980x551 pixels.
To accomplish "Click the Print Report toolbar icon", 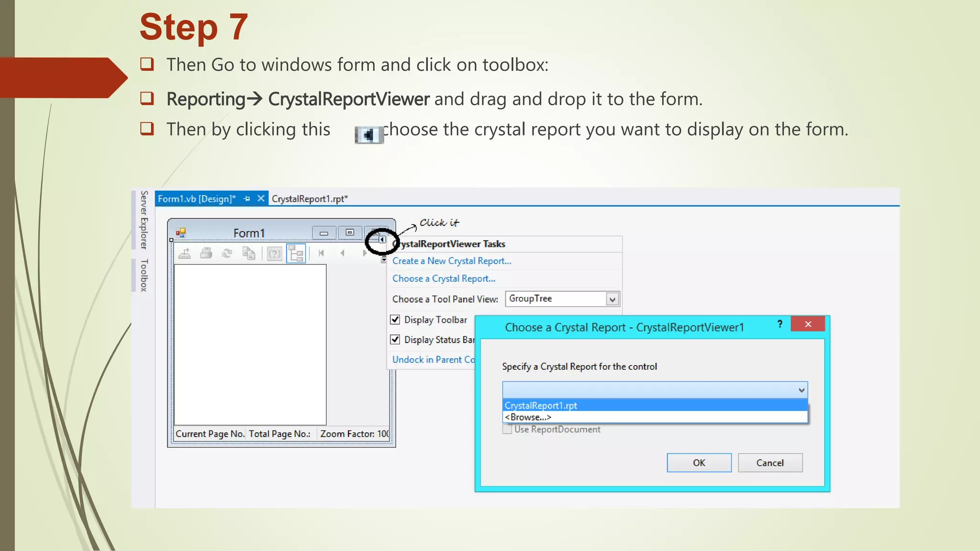I will 206,253.
